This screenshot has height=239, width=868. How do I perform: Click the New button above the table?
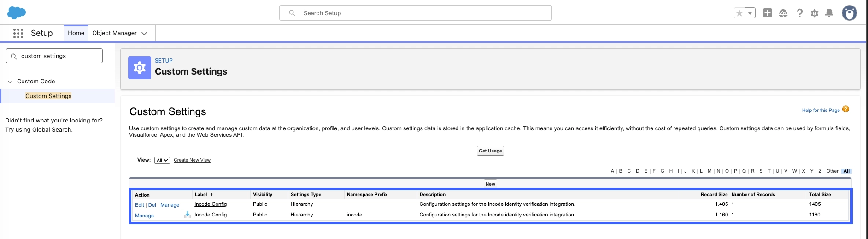click(x=490, y=184)
